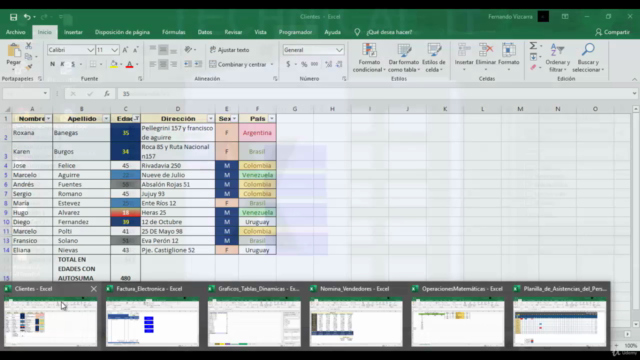Click the Autosuma sigma icon

click(x=533, y=46)
